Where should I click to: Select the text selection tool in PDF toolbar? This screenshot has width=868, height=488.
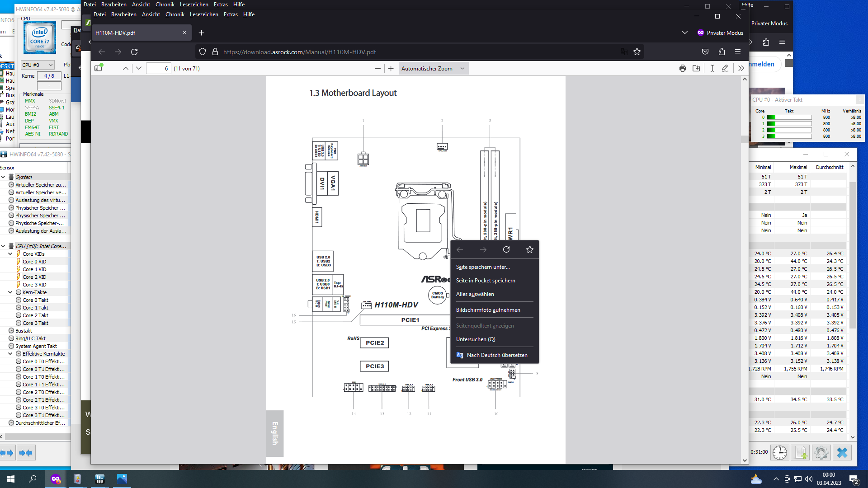click(712, 68)
